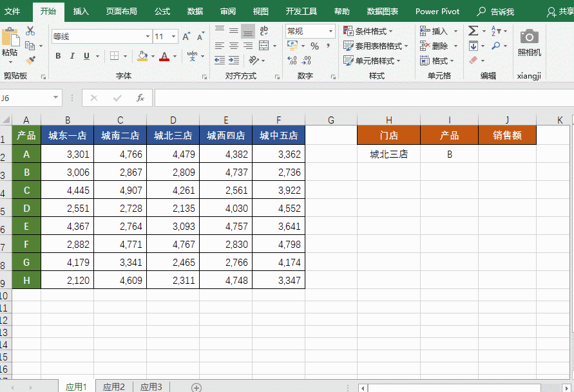Apply accounting number format icon

(x=292, y=46)
